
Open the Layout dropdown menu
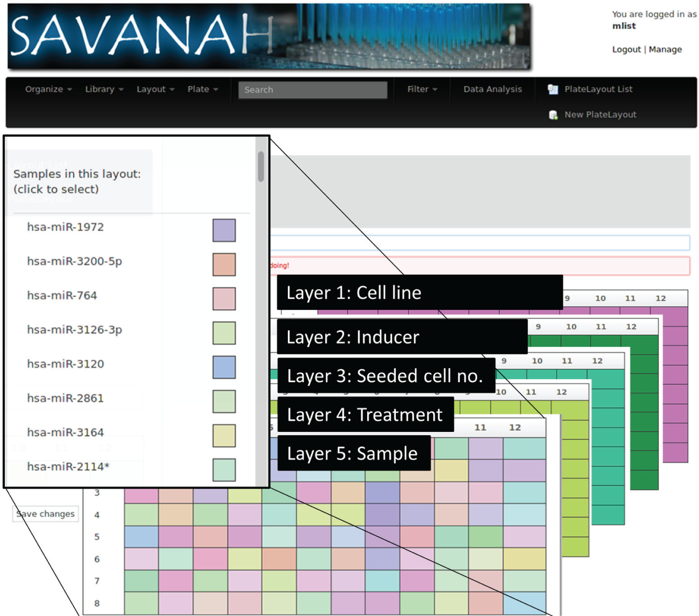[155, 89]
